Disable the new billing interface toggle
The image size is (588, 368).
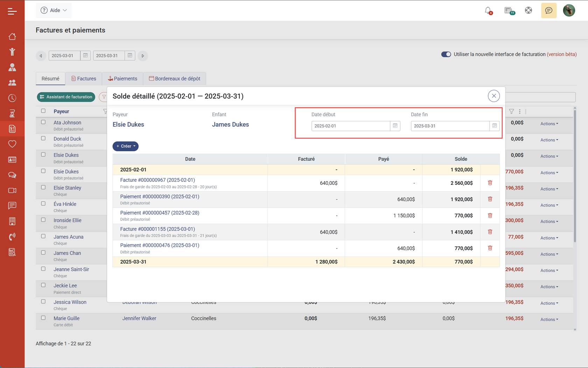click(446, 54)
